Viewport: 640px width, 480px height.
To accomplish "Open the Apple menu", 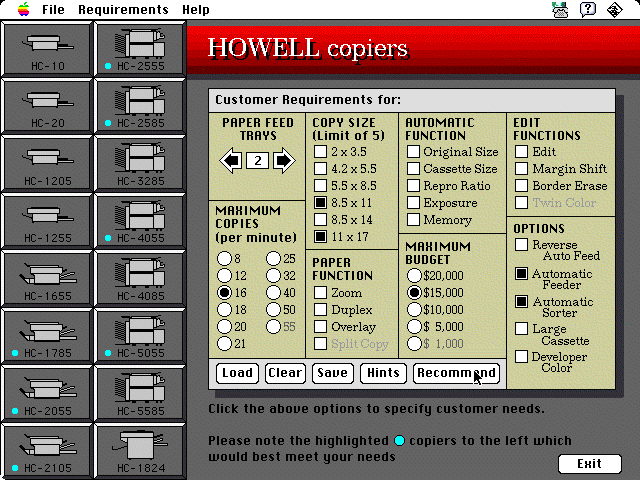I will tap(24, 9).
